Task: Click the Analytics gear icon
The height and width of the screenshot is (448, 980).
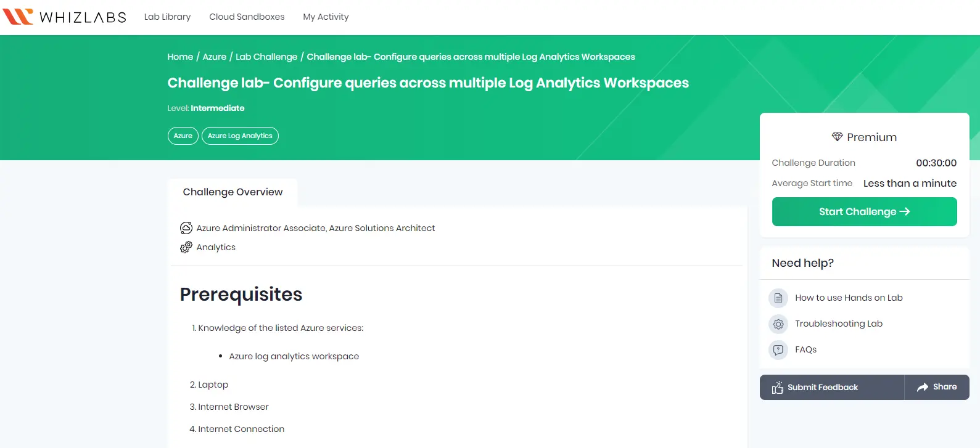Action: (x=186, y=247)
